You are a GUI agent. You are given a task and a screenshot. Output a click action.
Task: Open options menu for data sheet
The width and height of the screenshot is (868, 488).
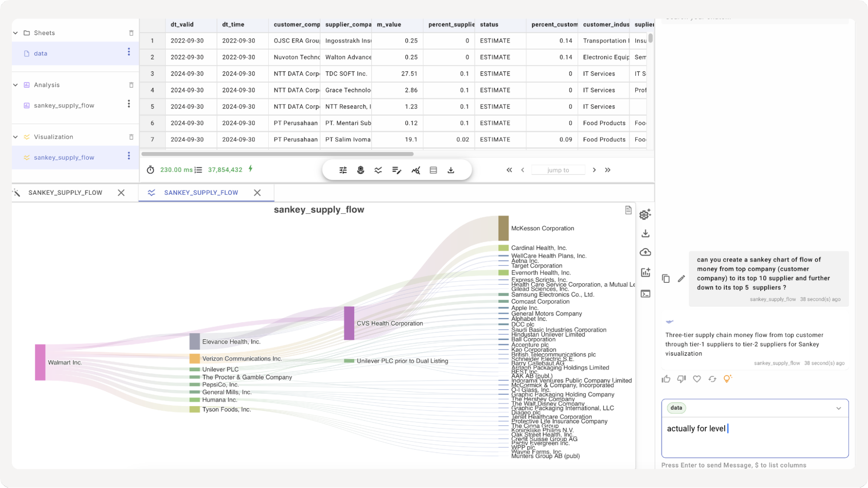(129, 52)
